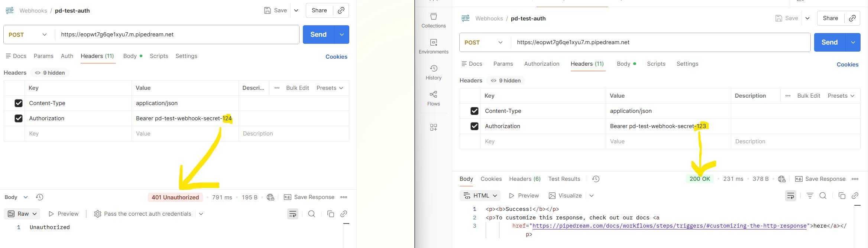Image resolution: width=868 pixels, height=248 pixels.
Task: Open the Save options arrow in left window
Action: click(296, 10)
